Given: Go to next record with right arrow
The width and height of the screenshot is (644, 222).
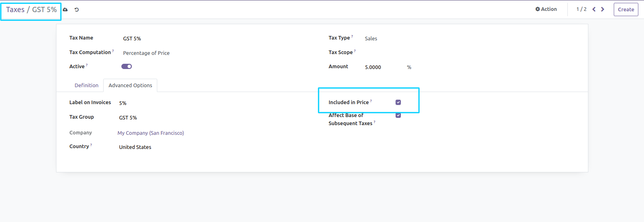Looking at the screenshot, I should coord(602,9).
